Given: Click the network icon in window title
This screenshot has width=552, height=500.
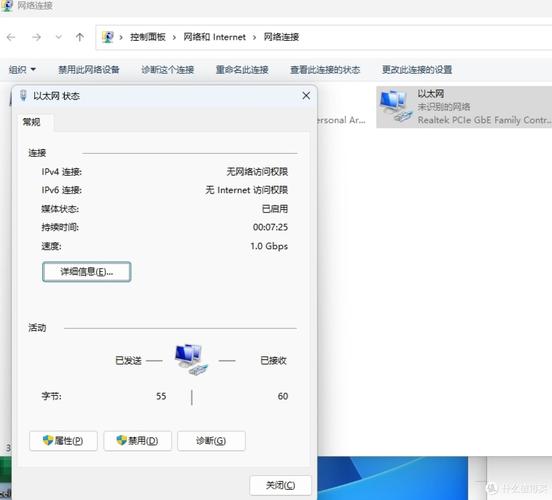Looking at the screenshot, I should point(7,6).
